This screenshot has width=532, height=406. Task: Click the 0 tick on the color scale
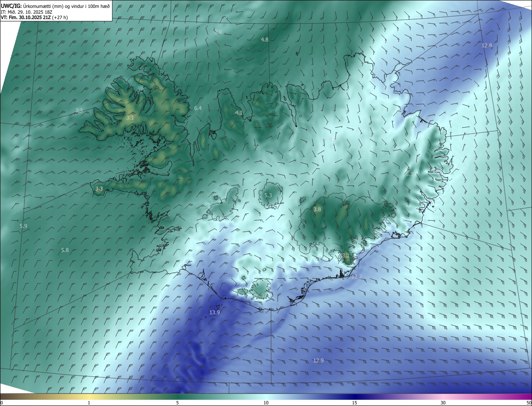2,403
